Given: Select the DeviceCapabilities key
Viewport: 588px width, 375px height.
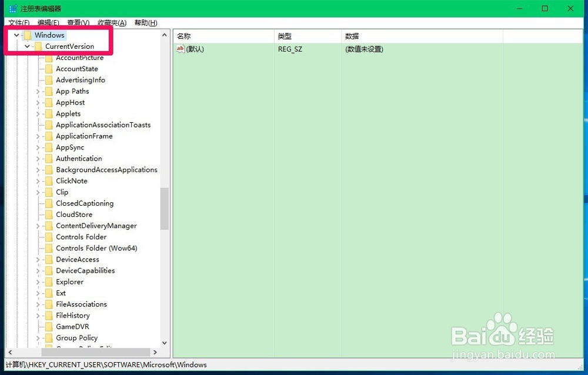Looking at the screenshot, I should click(x=85, y=271).
